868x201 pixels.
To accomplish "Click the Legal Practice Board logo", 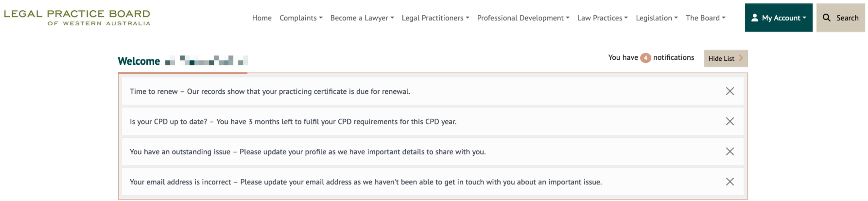I will pos(77,18).
